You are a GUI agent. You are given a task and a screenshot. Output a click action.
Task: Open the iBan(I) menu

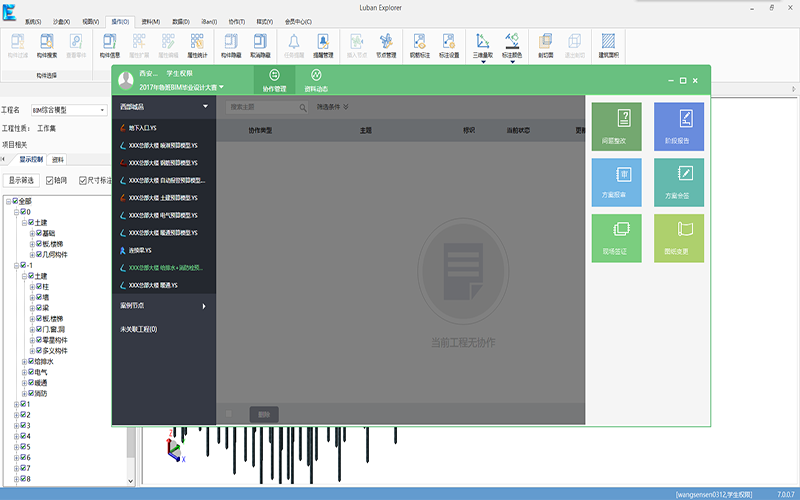click(209, 22)
